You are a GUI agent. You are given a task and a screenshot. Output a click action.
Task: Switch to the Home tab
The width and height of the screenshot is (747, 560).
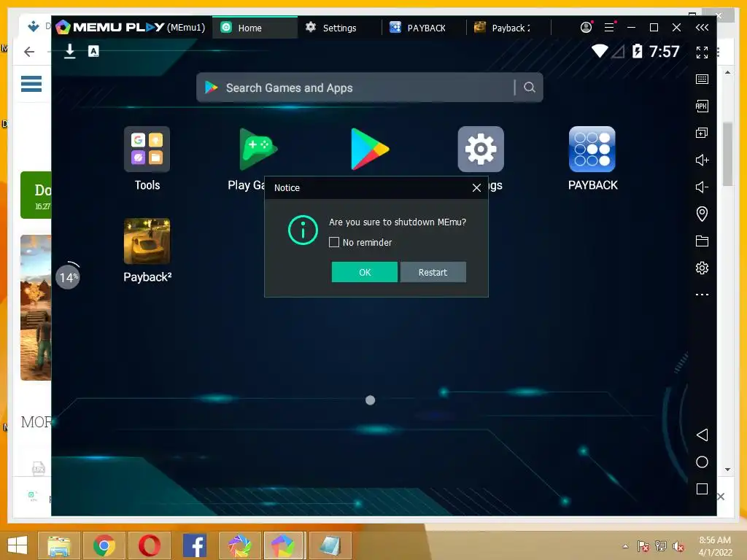[255, 28]
